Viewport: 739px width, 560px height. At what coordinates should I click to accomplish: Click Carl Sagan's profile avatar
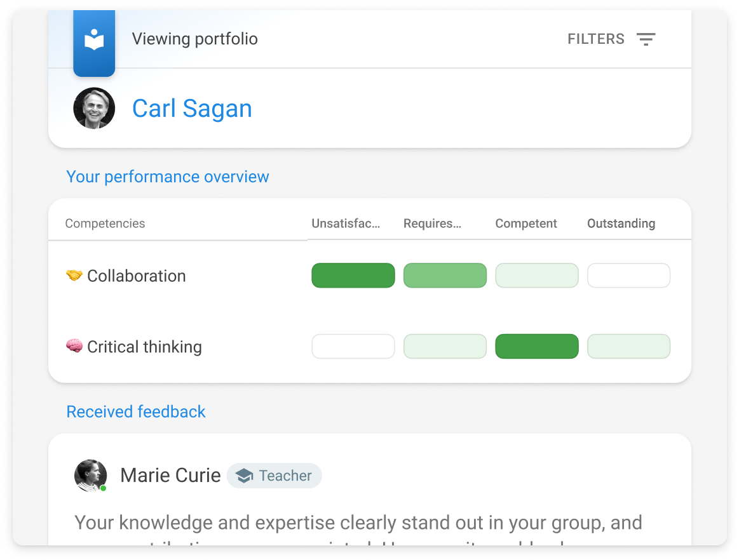click(x=94, y=108)
